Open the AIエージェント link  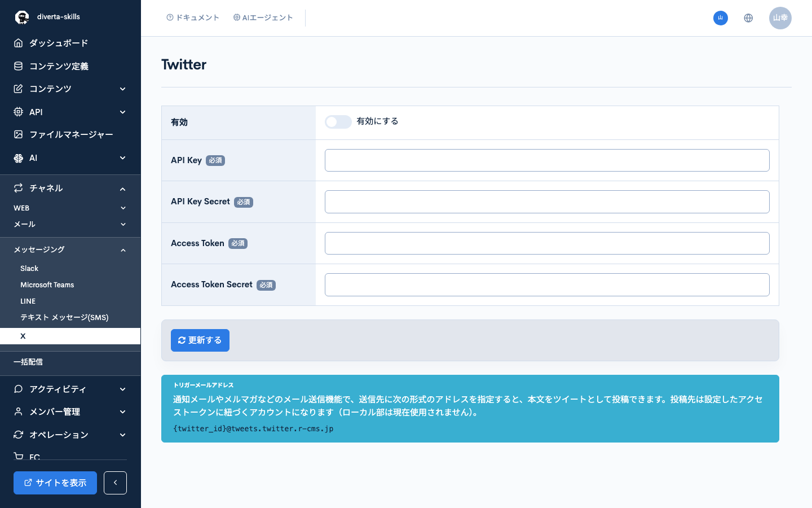tap(263, 18)
